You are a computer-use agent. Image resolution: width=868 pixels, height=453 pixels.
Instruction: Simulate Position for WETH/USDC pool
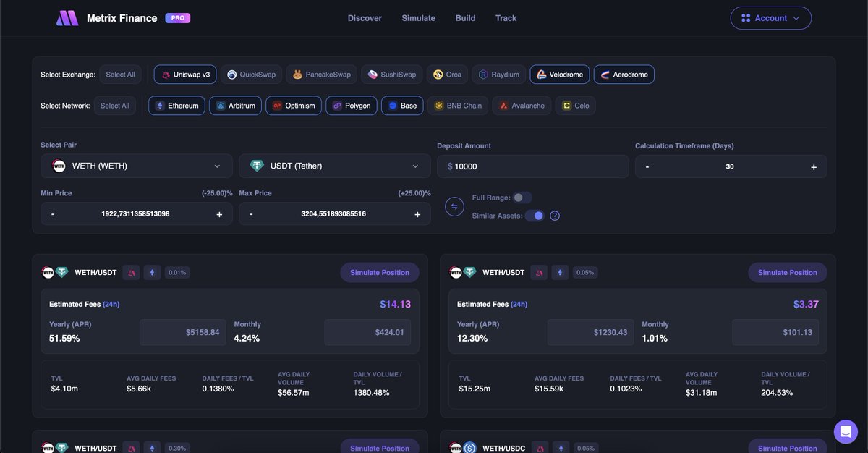(x=788, y=446)
